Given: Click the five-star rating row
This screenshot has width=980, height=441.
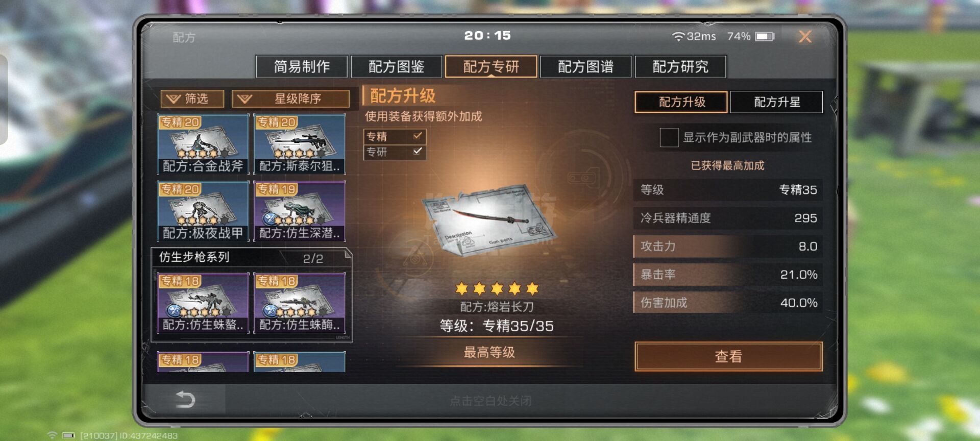Looking at the screenshot, I should click(497, 289).
